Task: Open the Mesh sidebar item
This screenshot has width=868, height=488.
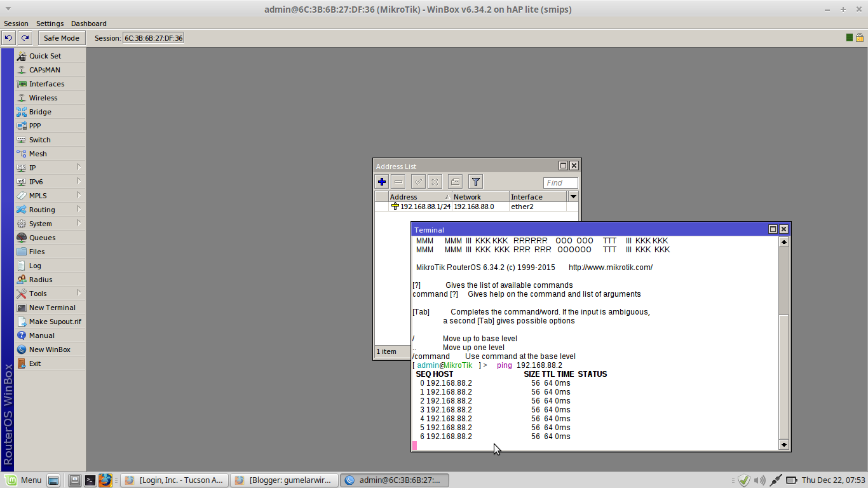Action: tap(50, 154)
